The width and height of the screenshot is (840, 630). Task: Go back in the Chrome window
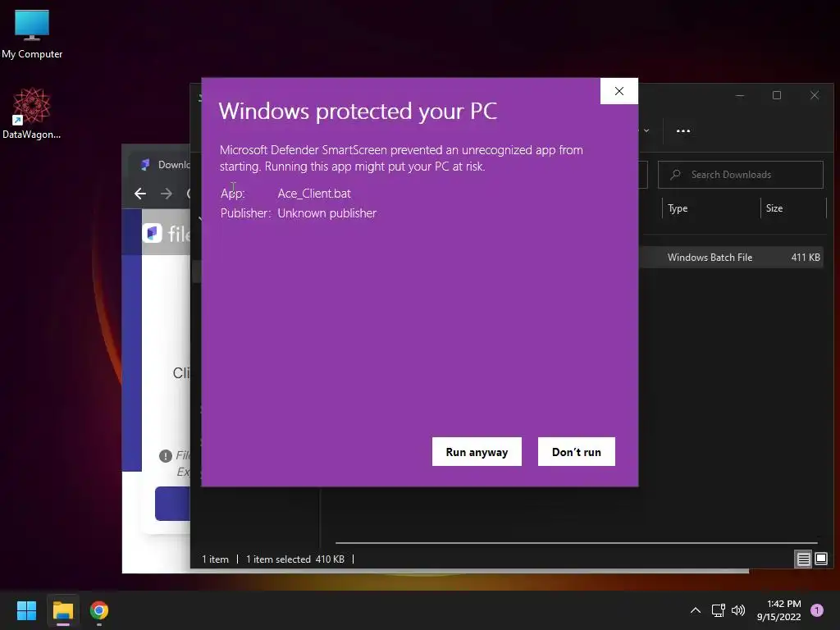[x=140, y=194]
